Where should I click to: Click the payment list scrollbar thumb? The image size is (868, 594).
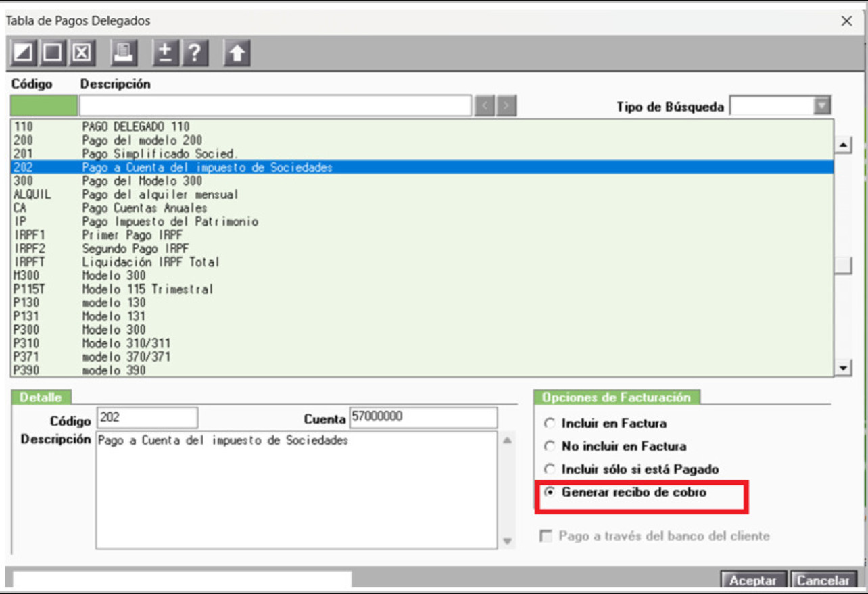click(x=844, y=266)
